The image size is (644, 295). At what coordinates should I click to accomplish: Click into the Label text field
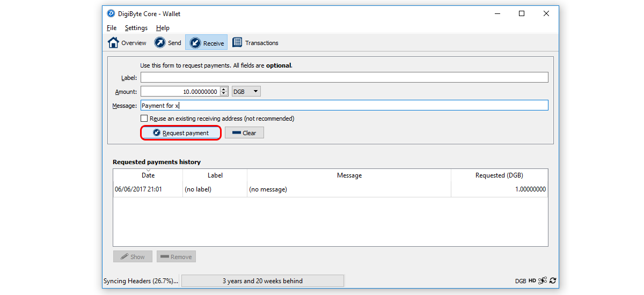click(x=344, y=78)
